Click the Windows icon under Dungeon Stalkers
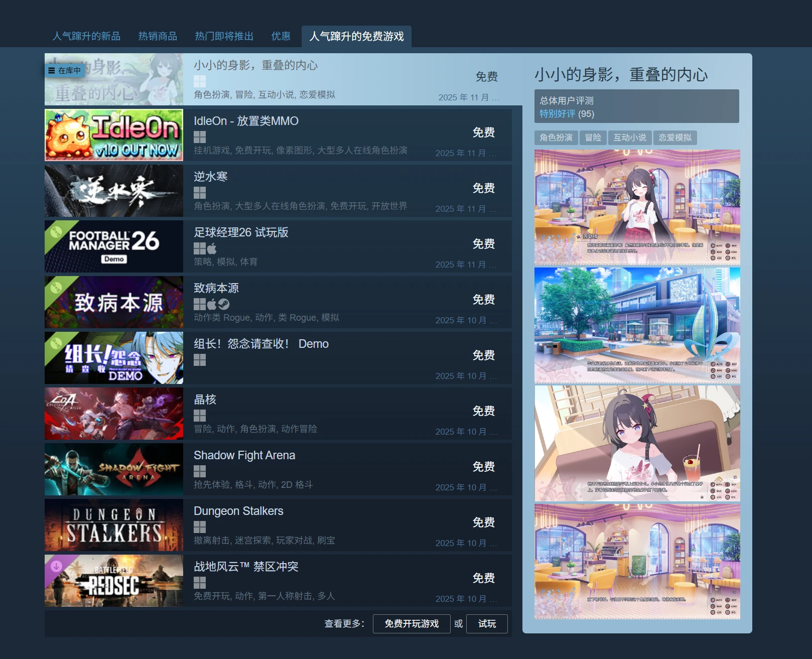 [x=200, y=527]
